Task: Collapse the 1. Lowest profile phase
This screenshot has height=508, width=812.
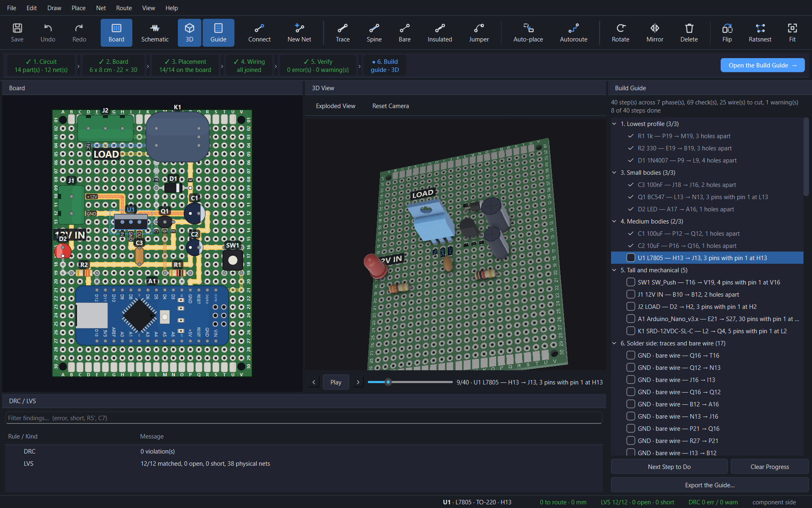Action: click(614, 124)
